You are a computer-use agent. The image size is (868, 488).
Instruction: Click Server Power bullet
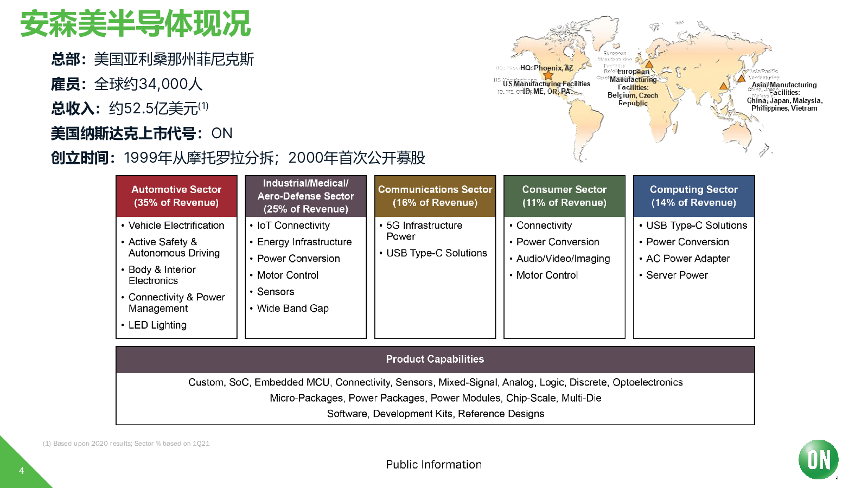point(677,275)
